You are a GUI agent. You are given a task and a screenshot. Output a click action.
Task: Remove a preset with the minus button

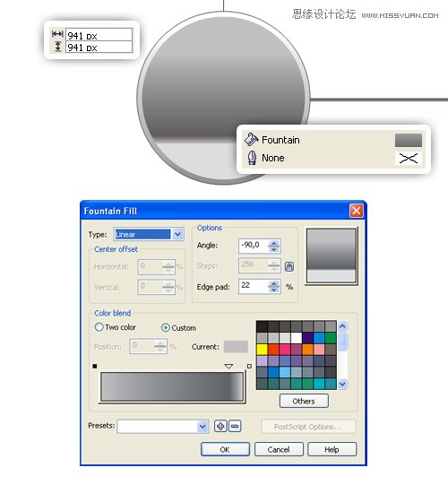tap(235, 426)
